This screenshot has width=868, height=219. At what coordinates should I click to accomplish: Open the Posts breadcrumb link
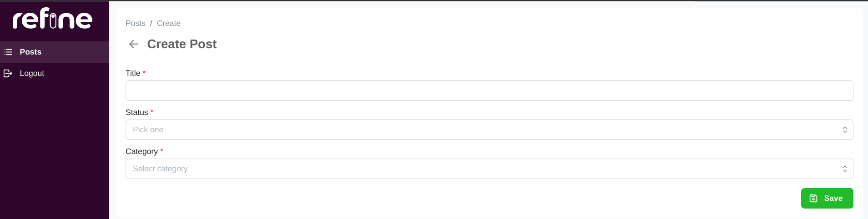click(x=136, y=23)
